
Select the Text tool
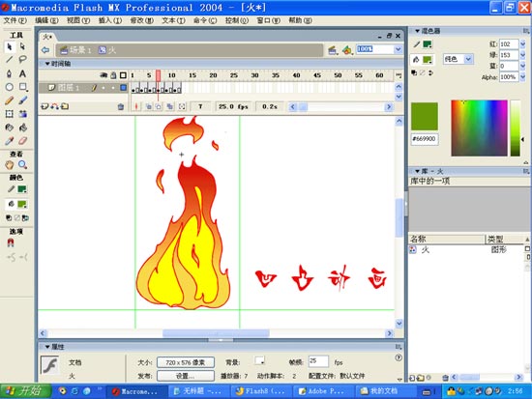[22, 73]
